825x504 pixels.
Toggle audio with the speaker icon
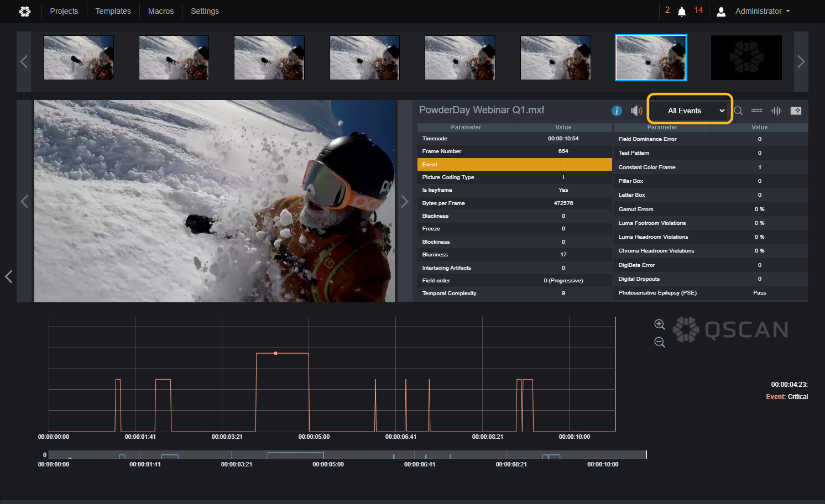tap(636, 111)
